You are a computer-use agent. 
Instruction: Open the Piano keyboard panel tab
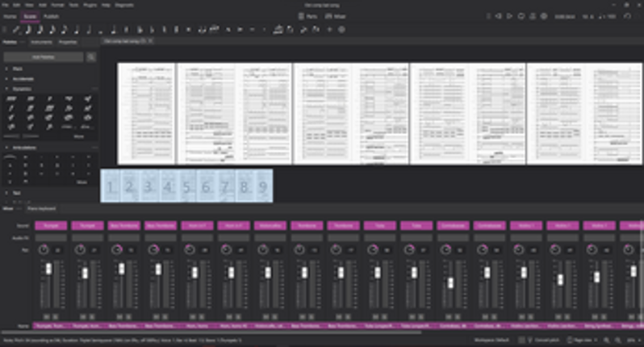(x=41, y=209)
